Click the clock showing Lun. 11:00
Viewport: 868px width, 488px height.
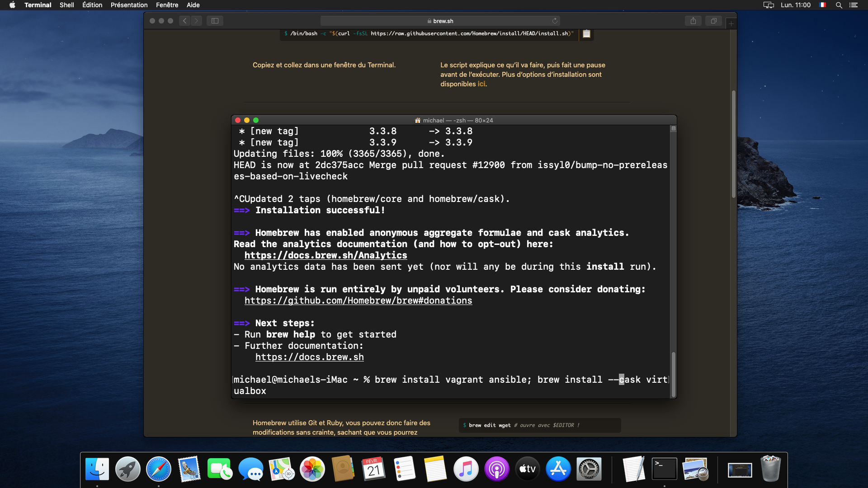796,5
